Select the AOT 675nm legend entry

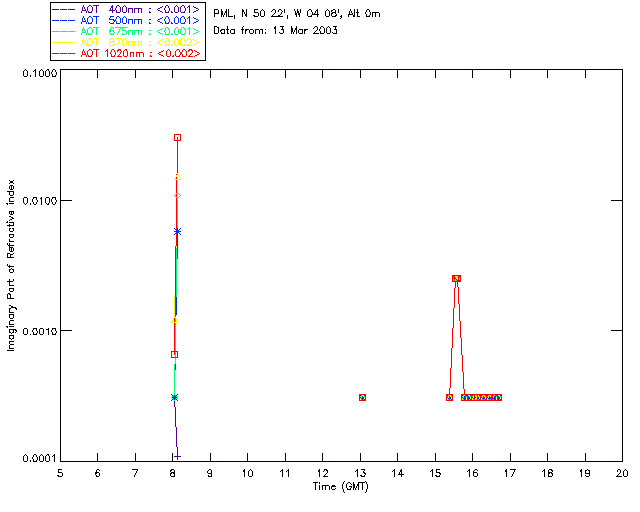click(127, 31)
